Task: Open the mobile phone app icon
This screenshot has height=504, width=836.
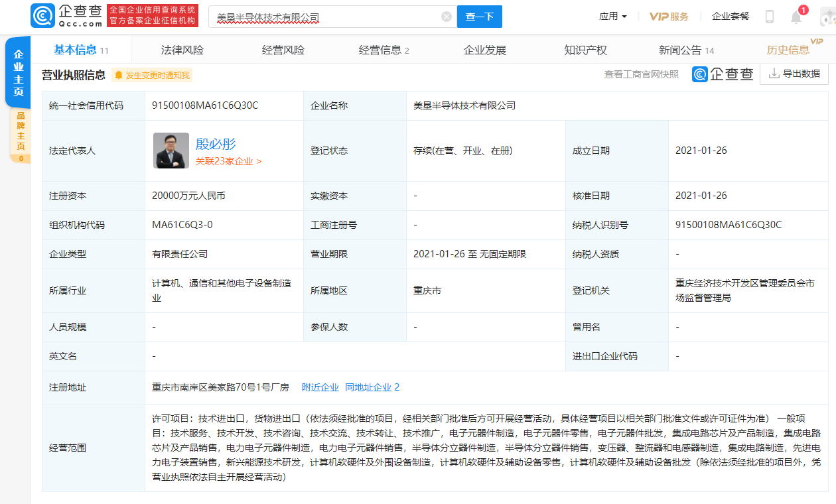Action: coord(770,17)
